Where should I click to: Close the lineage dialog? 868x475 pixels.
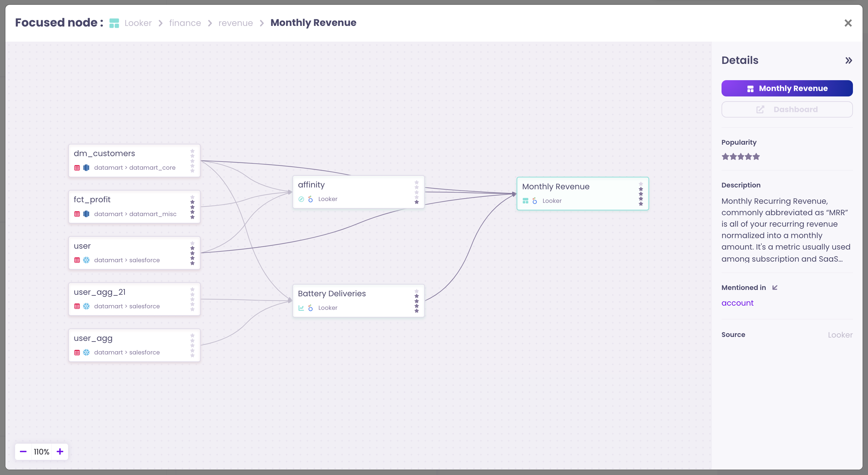(x=848, y=23)
